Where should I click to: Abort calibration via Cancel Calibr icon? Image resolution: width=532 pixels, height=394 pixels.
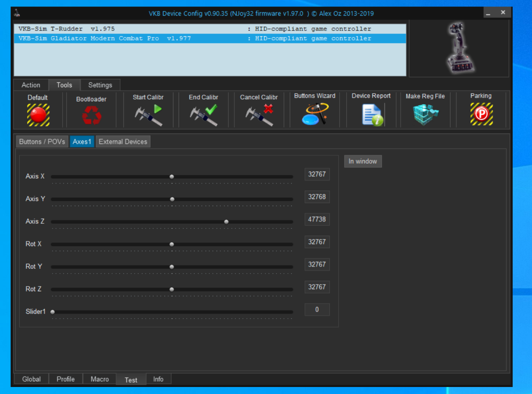pyautogui.click(x=259, y=115)
